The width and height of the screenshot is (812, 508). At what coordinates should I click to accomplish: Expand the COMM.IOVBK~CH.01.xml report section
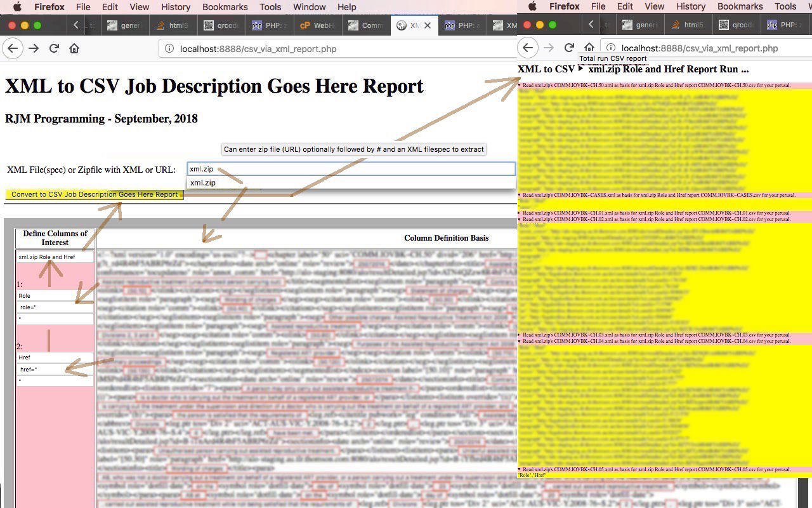[520, 213]
